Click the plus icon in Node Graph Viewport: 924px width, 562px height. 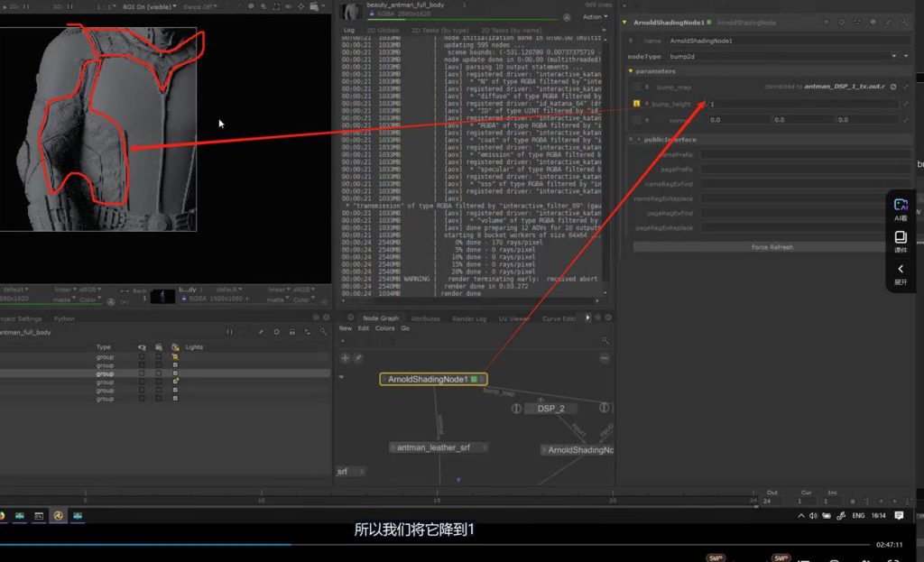pyautogui.click(x=345, y=358)
